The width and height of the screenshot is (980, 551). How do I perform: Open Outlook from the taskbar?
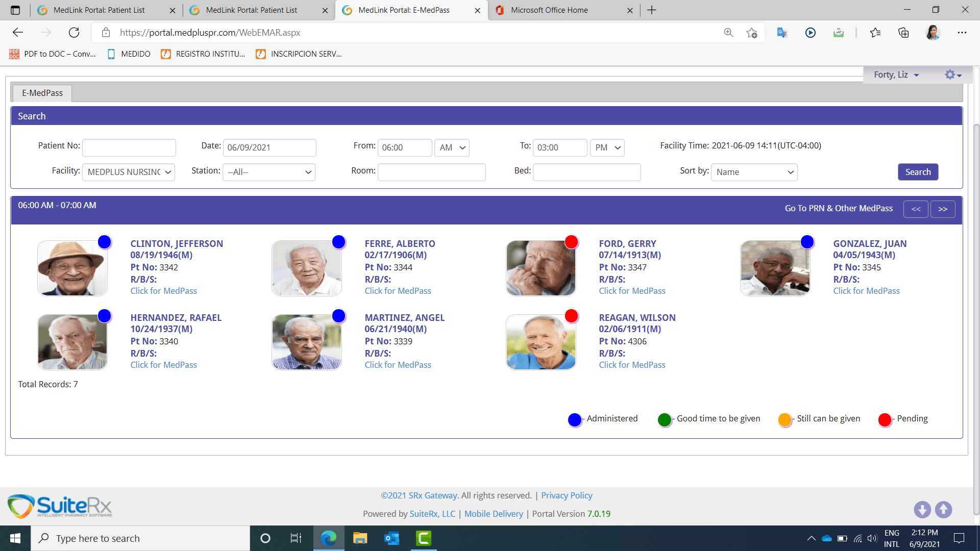[x=392, y=538]
